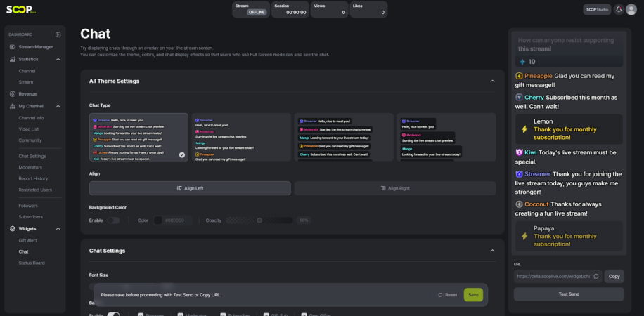
Task: Toggle the Background Color Enable switch
Action: pyautogui.click(x=113, y=220)
